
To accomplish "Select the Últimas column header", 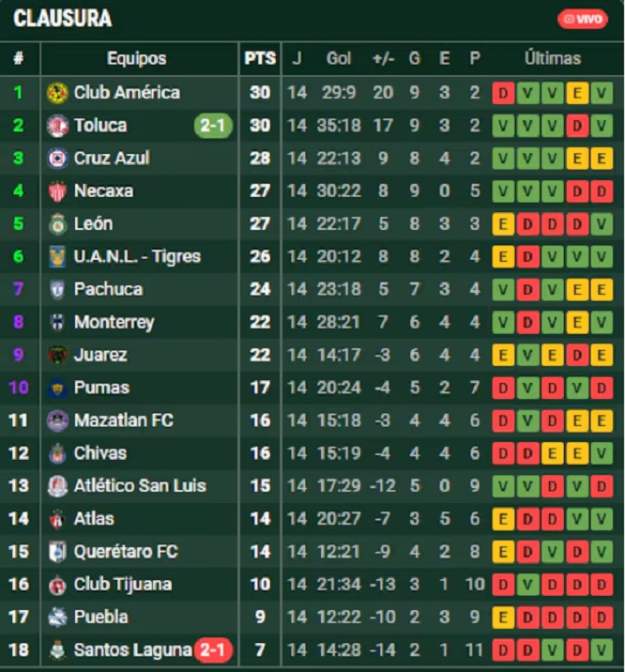I will click(553, 58).
